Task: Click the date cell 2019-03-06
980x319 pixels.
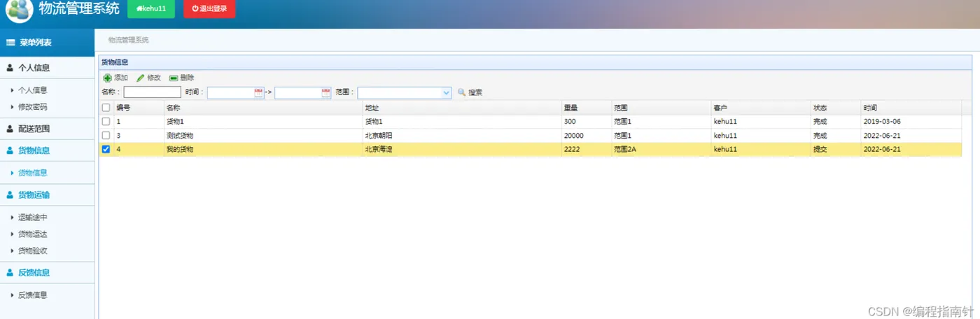Action: [x=911, y=122]
